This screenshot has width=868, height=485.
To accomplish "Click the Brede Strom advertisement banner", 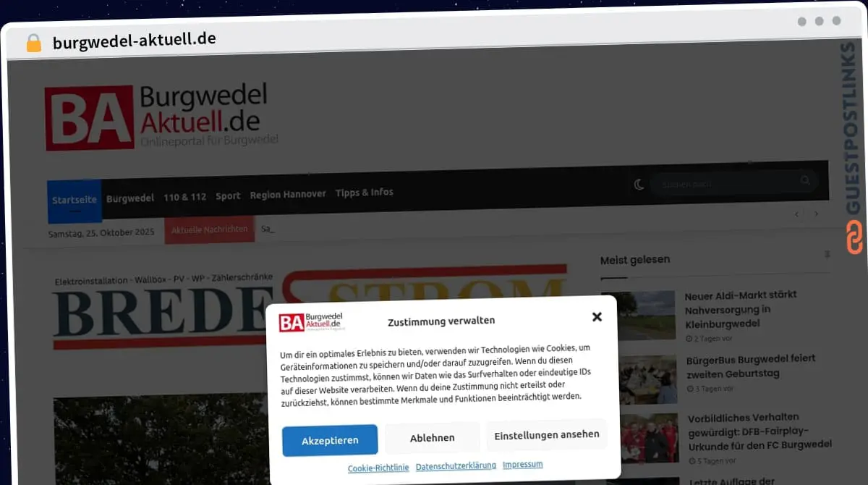I will click(309, 306).
